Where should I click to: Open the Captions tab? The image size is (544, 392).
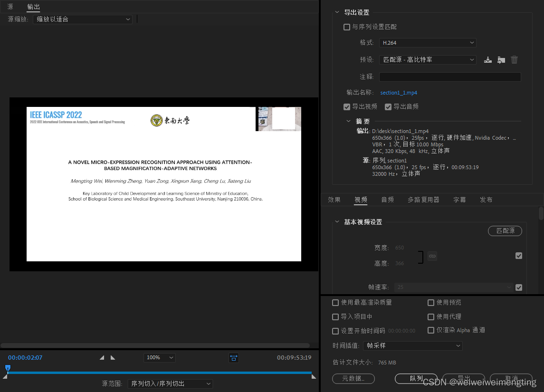(x=460, y=200)
